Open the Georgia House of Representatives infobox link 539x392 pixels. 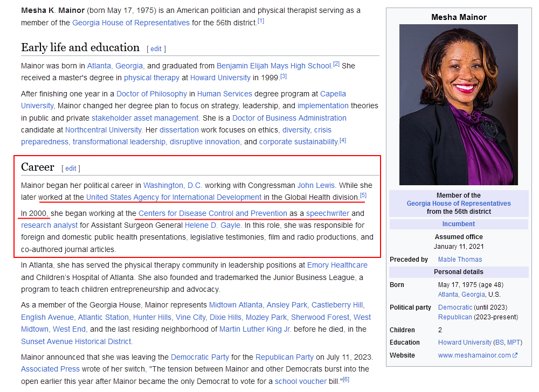pos(459,204)
